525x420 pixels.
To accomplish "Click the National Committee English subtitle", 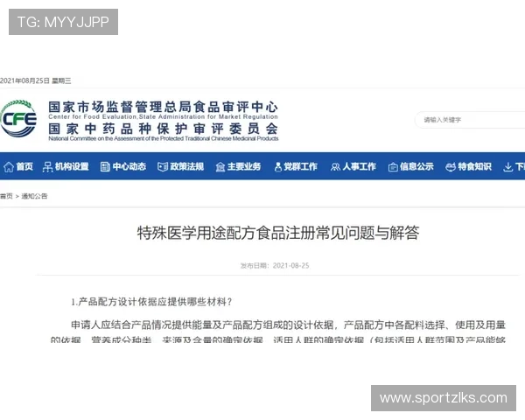I will point(164,138).
